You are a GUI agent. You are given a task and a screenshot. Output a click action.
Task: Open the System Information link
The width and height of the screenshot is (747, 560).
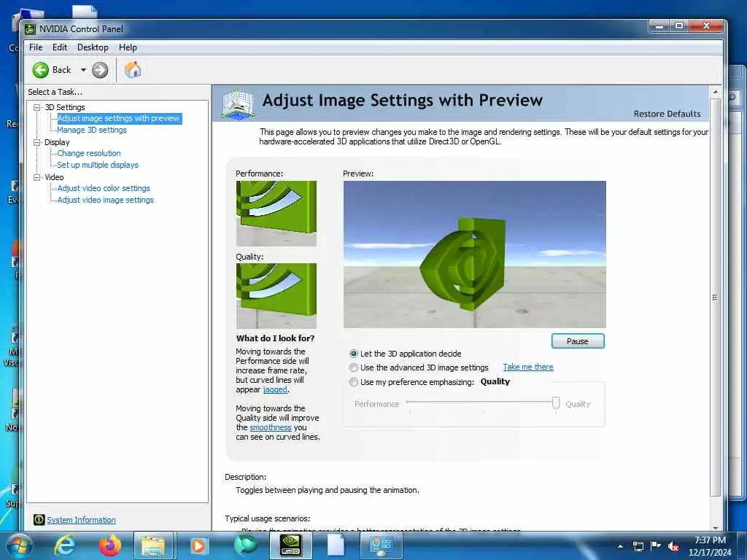[x=81, y=520]
